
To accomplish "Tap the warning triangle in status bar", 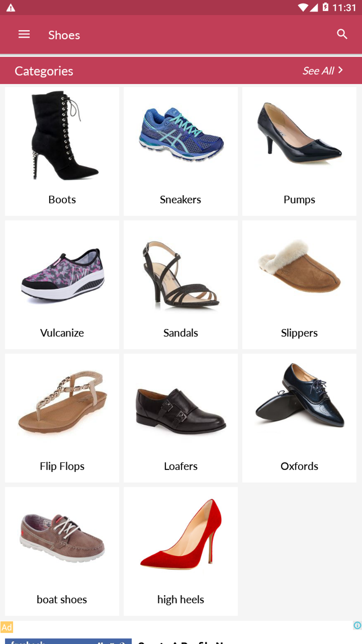I will 11,8.
